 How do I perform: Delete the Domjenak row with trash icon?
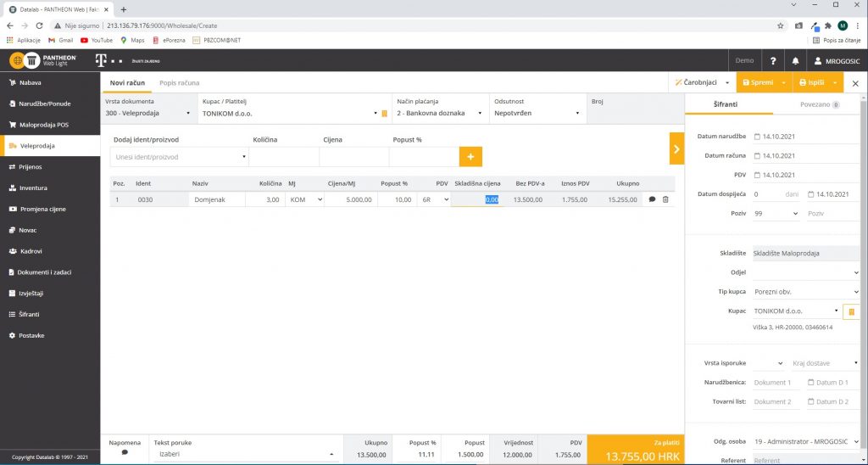tap(665, 199)
